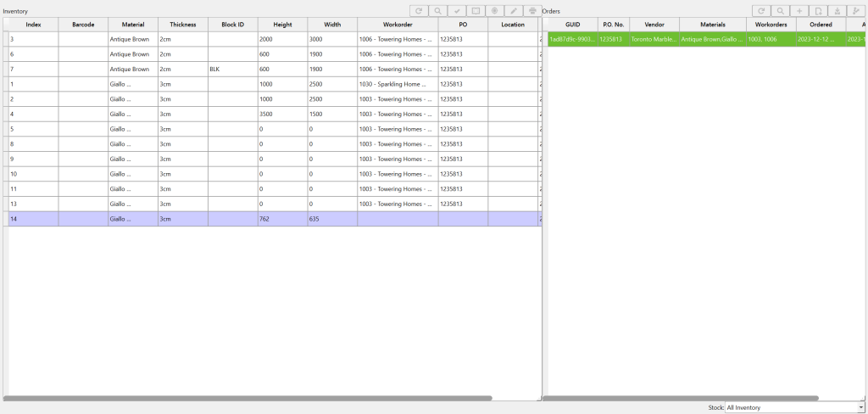Click the Orders panel search icon
Viewport: 868px width, 414px height.
(780, 11)
